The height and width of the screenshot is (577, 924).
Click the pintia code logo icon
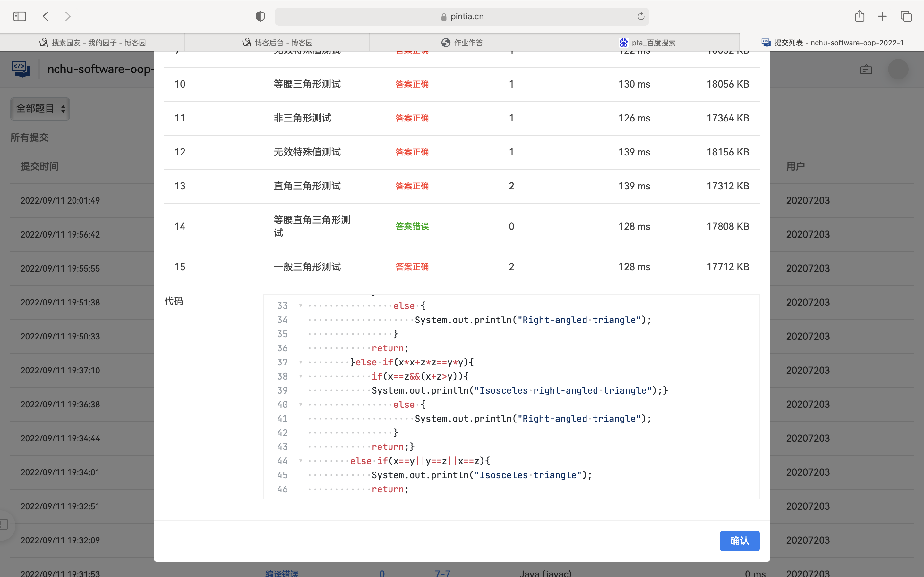click(20, 69)
